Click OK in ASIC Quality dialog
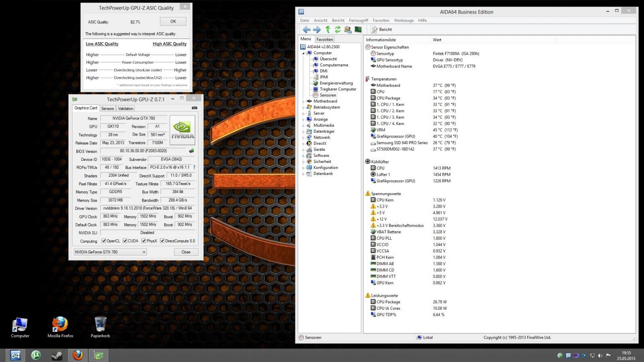Viewport: 644px width, 362px height. (173, 21)
